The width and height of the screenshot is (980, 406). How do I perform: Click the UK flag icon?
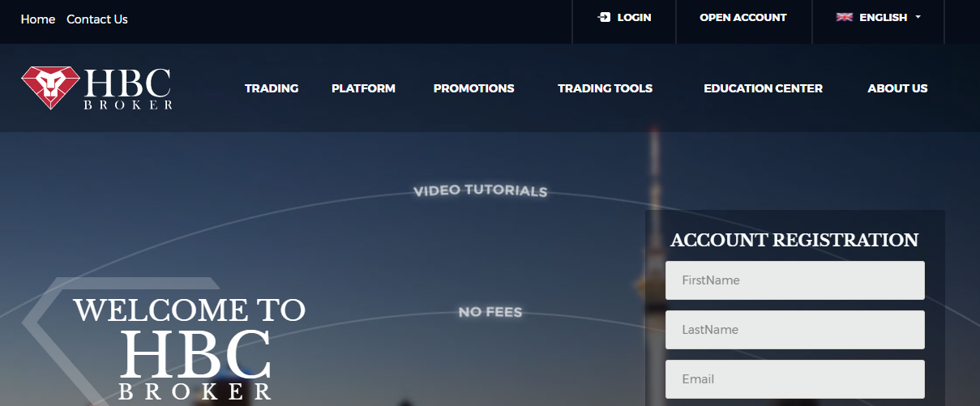coord(844,17)
